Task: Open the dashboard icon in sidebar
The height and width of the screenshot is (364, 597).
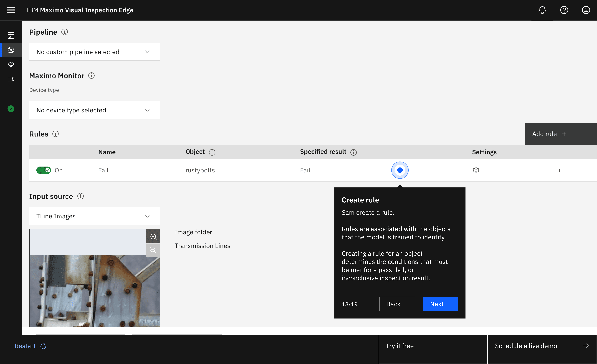Action: pos(11,35)
